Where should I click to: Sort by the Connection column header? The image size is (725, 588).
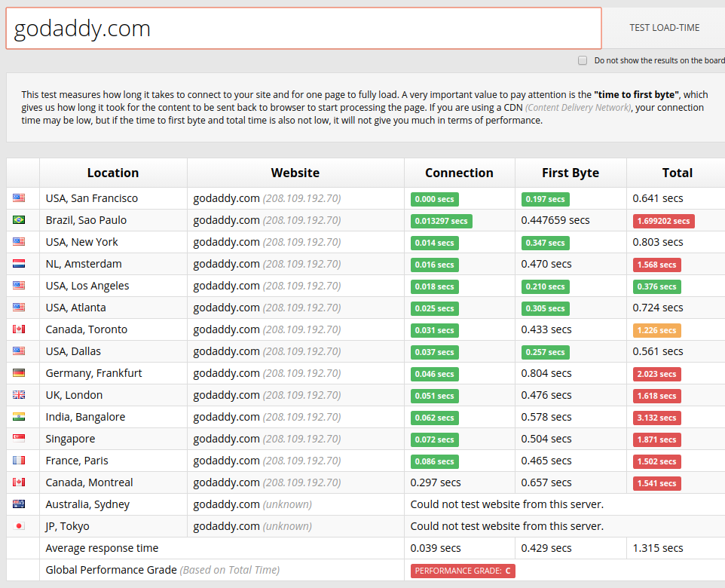[459, 173]
